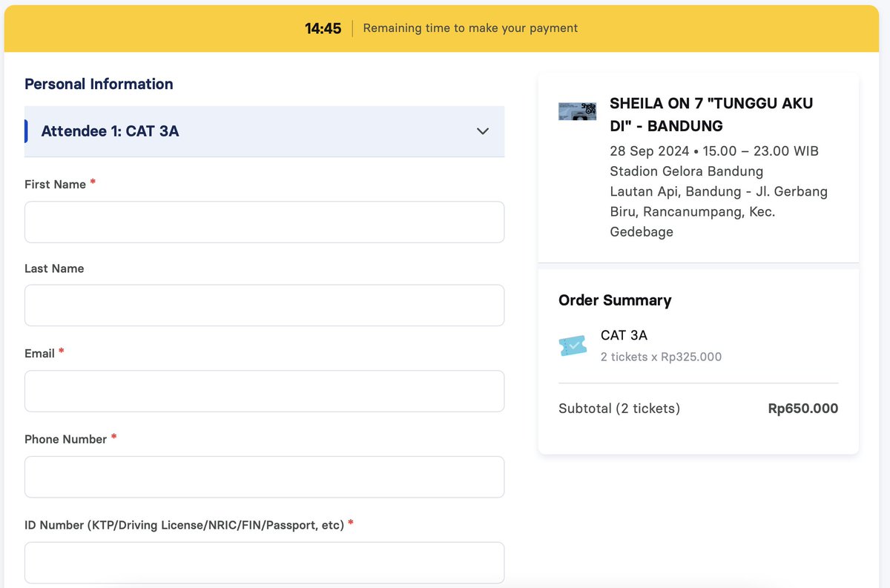Screen dimensions: 890x588
Task: Focus the Last Name text box
Action: pyautogui.click(x=265, y=305)
